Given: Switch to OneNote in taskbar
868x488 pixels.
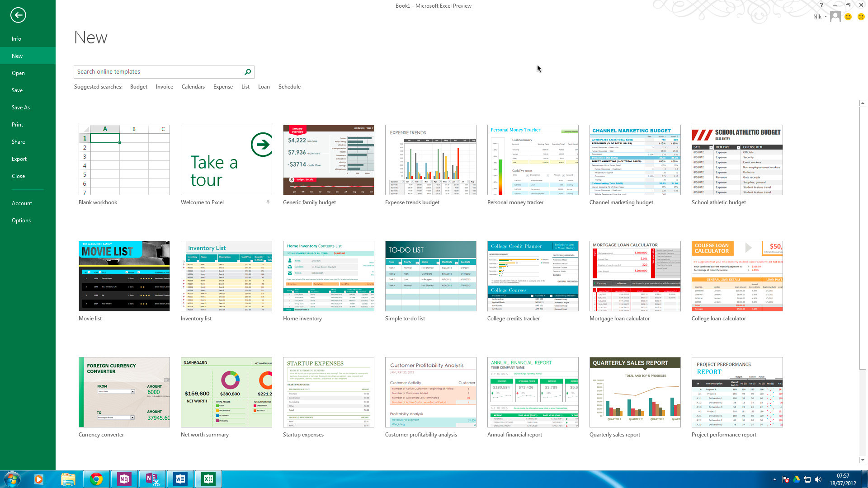Looking at the screenshot, I should coord(124,479).
